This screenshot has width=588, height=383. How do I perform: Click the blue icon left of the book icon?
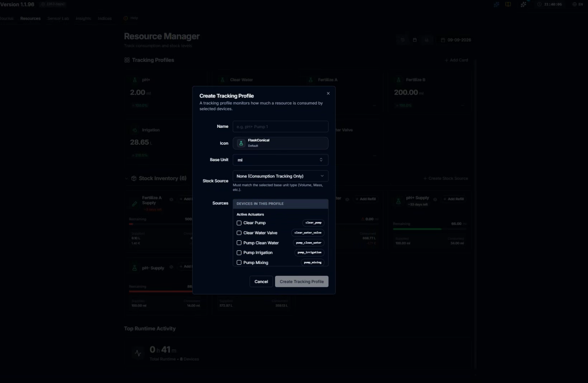coord(496,5)
